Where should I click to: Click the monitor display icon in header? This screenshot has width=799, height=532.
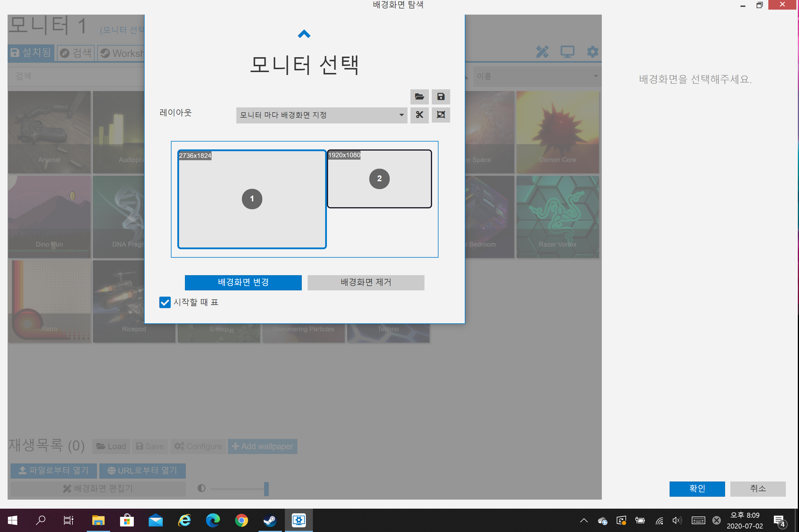pyautogui.click(x=567, y=52)
